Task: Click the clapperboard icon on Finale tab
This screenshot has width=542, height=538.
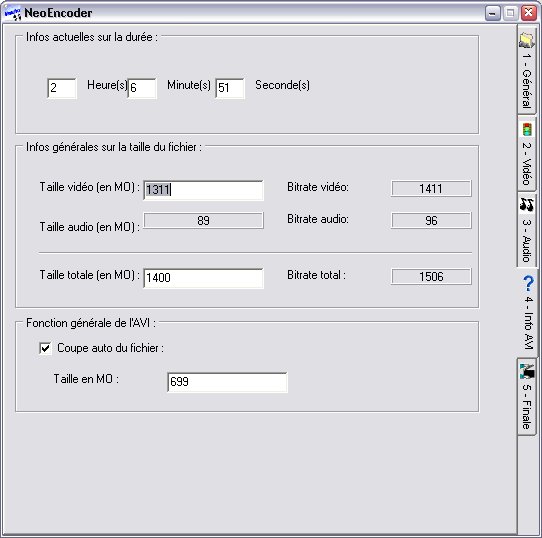Action: [x=527, y=371]
